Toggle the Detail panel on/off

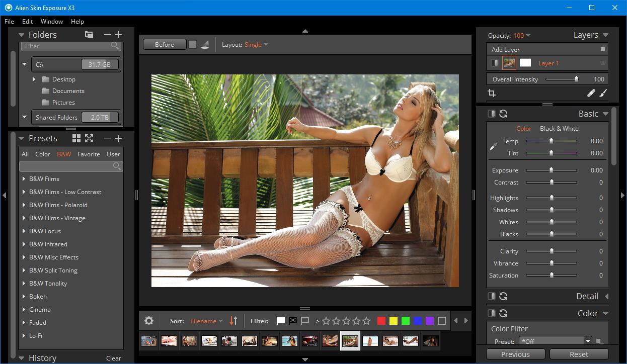[492, 297]
